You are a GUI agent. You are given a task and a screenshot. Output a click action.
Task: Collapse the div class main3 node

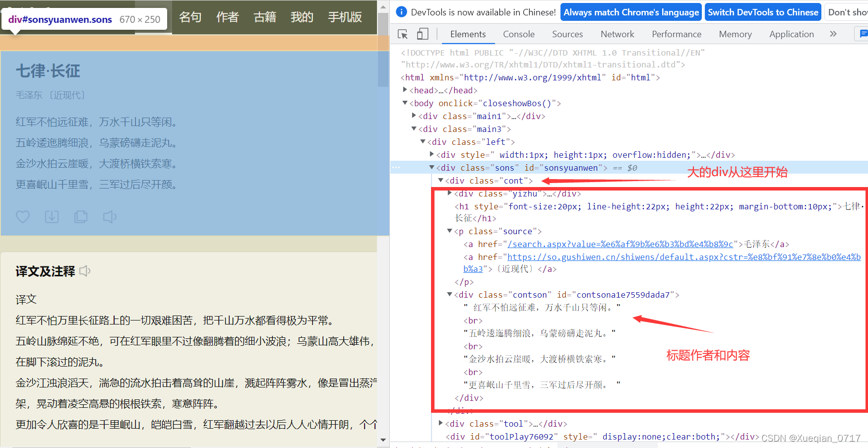coord(414,128)
